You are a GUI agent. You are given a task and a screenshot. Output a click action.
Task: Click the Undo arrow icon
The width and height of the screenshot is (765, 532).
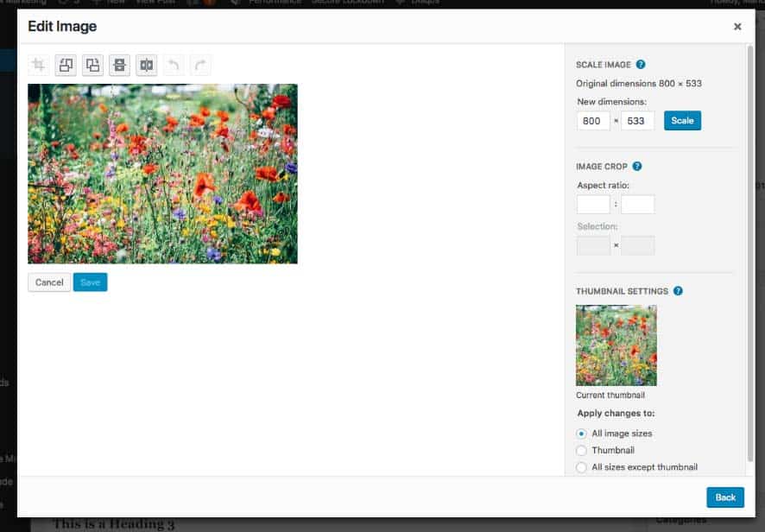click(173, 65)
